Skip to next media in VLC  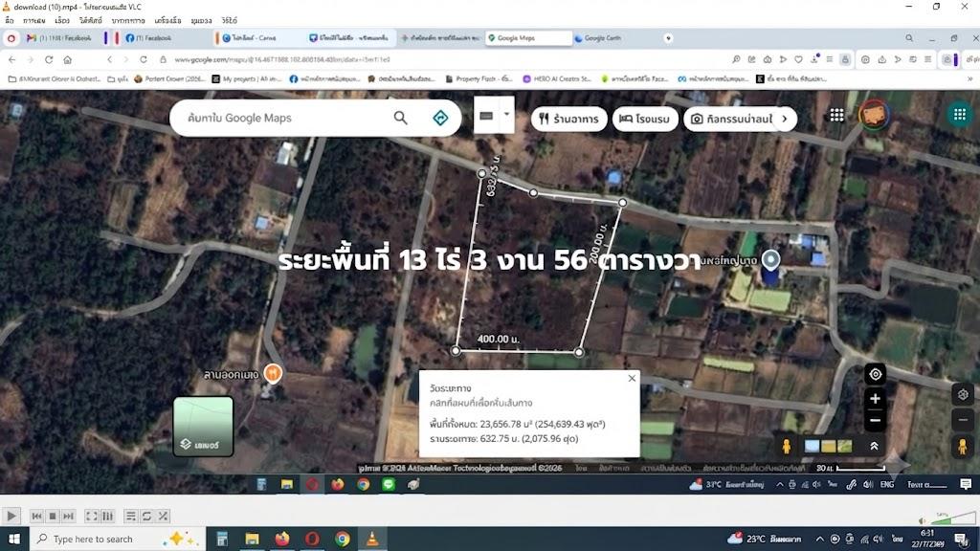[x=68, y=516]
